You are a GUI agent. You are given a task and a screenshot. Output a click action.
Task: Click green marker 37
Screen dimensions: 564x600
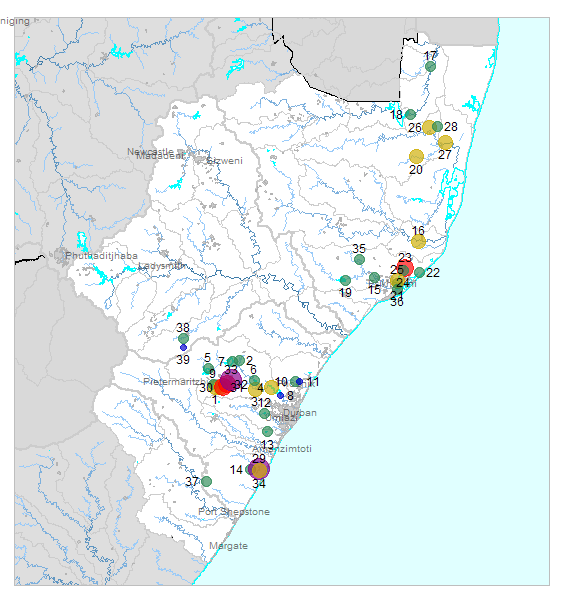(207, 481)
